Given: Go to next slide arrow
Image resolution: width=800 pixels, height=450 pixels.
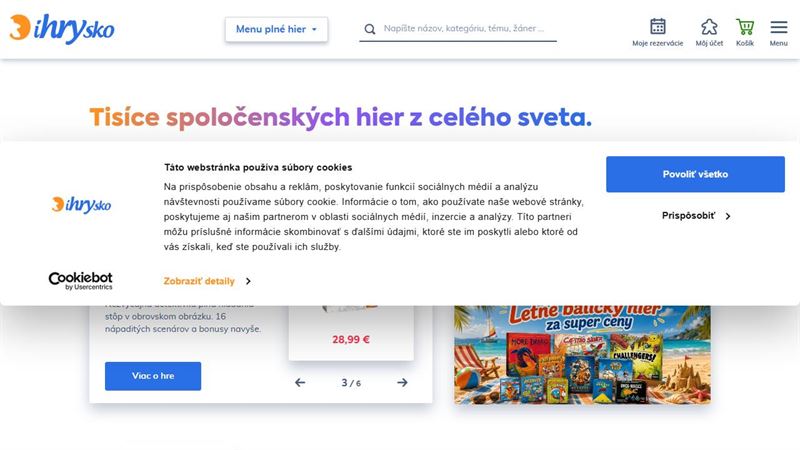Looking at the screenshot, I should pos(402,382).
